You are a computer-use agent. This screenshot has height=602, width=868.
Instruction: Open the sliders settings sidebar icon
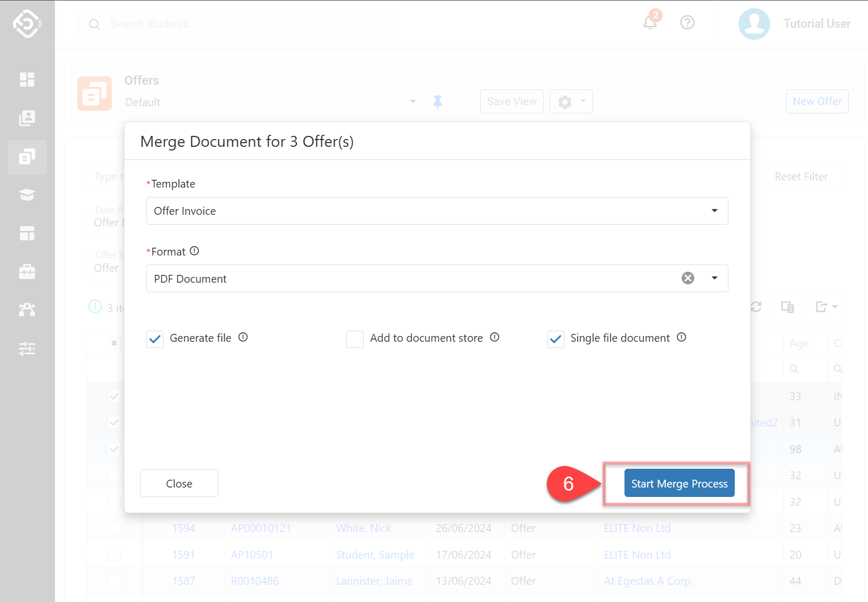tap(27, 348)
